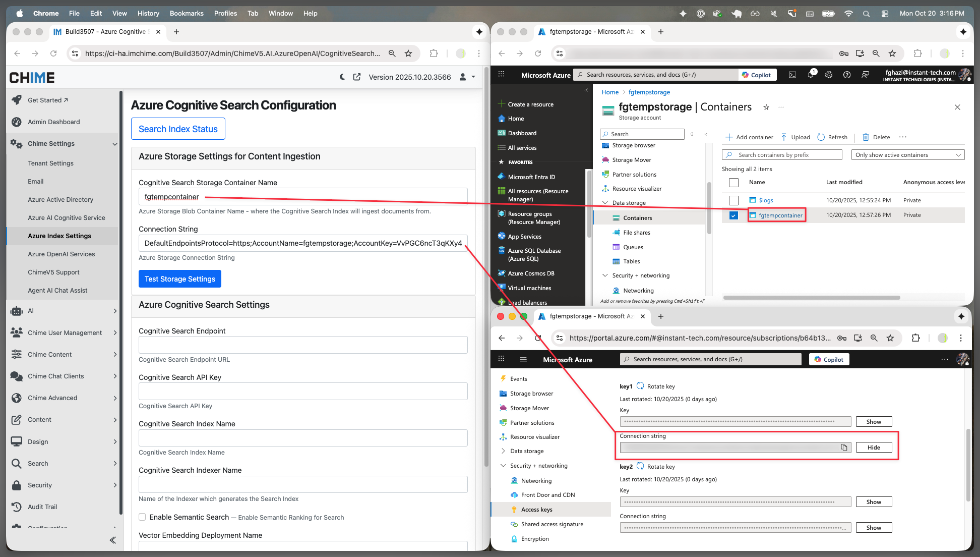This screenshot has width=980, height=557.
Task: Open the Only show active containers dropdown
Action: point(908,155)
